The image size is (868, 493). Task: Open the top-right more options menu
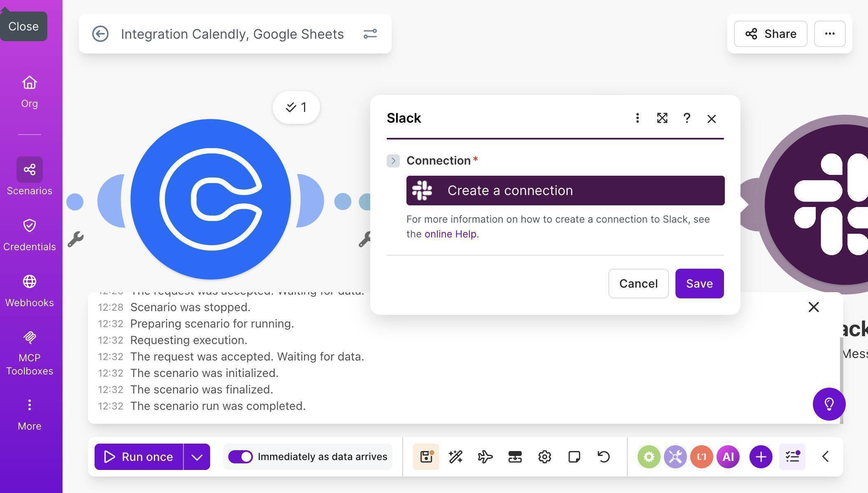pos(829,34)
